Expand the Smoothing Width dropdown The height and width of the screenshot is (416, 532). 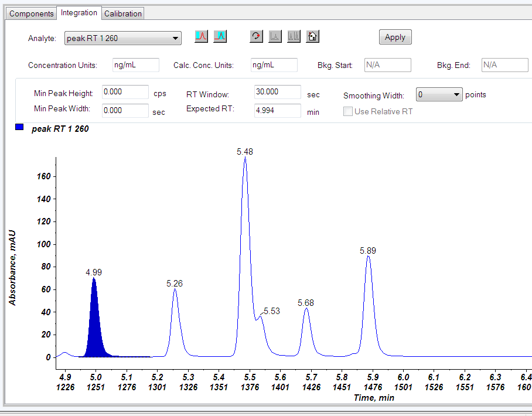(x=457, y=94)
